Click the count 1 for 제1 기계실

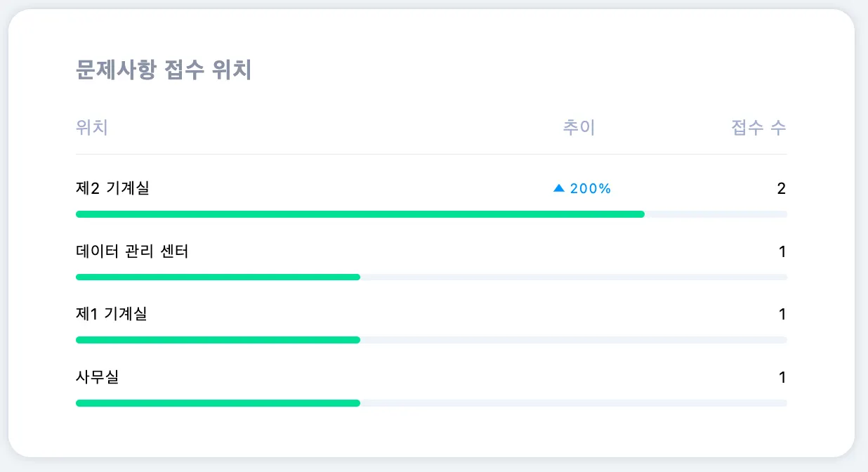(782, 314)
